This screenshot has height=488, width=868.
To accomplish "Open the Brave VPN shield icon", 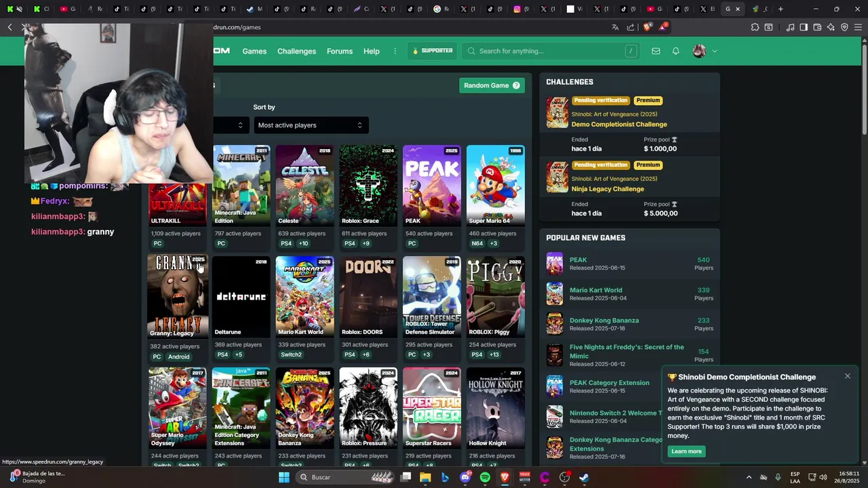I will point(844,27).
